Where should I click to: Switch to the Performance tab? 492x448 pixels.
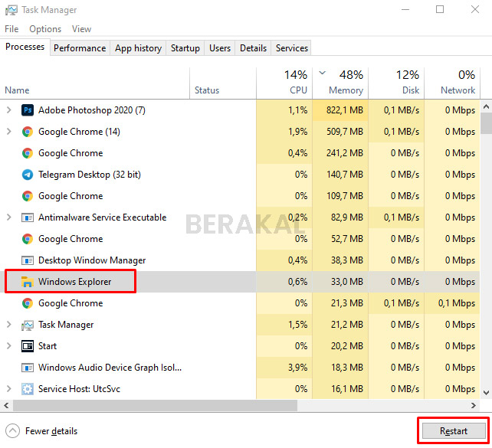point(80,48)
